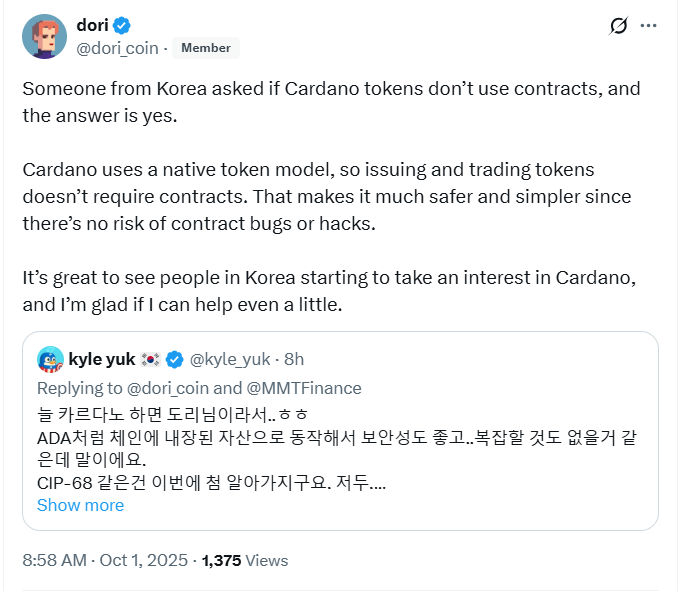This screenshot has width=679, height=591.
Task: View the 1,375 Views count
Action: pos(245,560)
